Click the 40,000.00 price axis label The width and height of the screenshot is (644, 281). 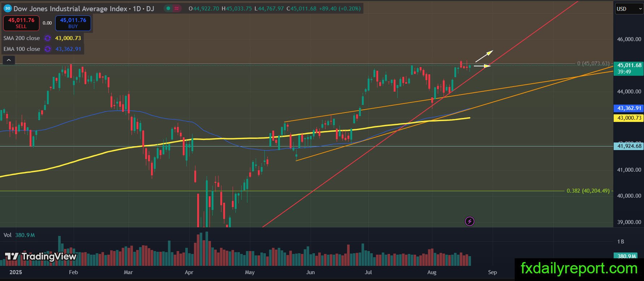(x=629, y=196)
